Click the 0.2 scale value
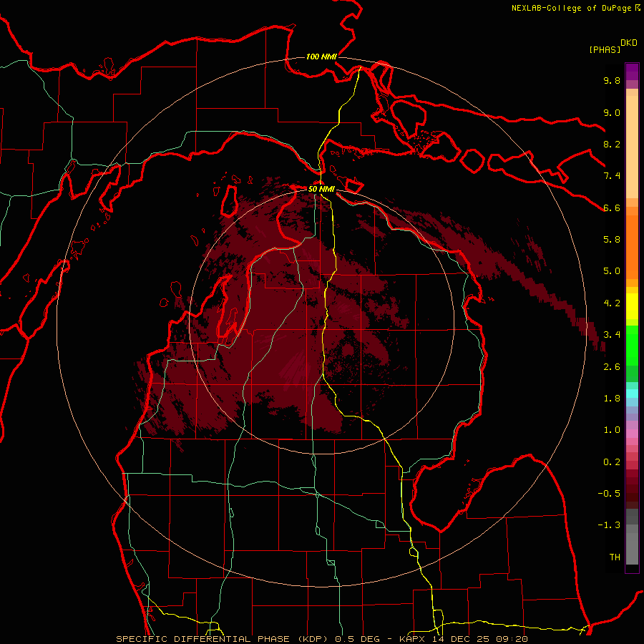This screenshot has height=644, width=644. click(x=612, y=462)
